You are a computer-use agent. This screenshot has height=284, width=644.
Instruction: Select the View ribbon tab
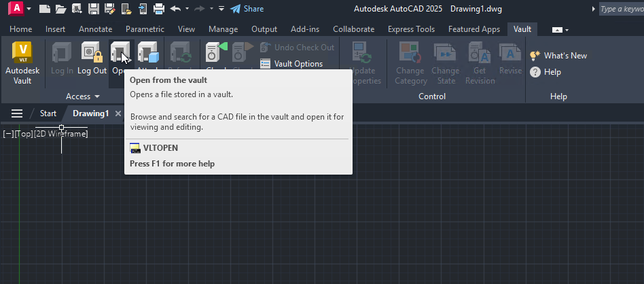[186, 29]
